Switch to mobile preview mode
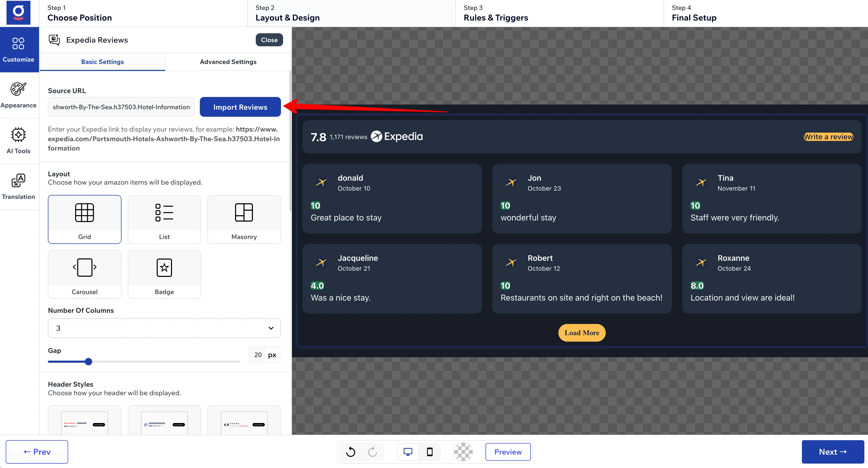This screenshot has width=868, height=468. (430, 452)
